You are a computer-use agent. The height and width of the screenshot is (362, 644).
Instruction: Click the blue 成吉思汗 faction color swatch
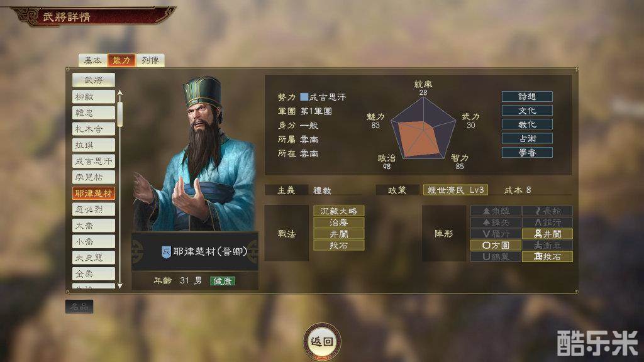(x=304, y=97)
